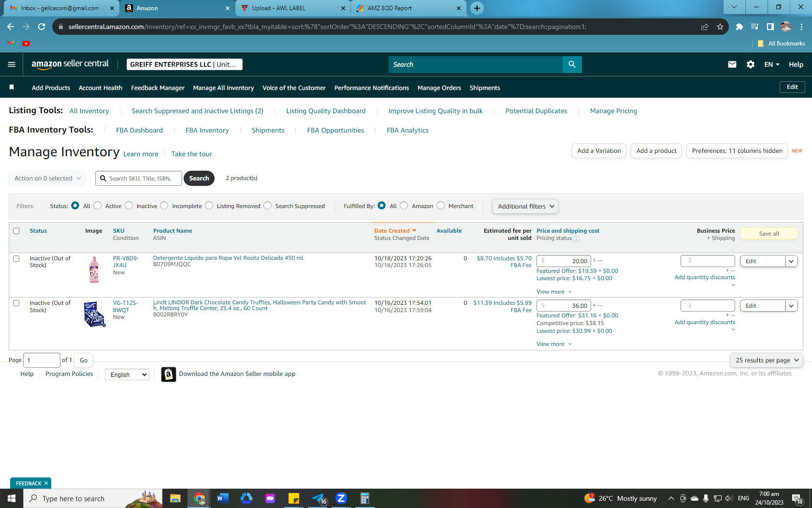
Task: Expand View more for the Lindt row
Action: (554, 344)
